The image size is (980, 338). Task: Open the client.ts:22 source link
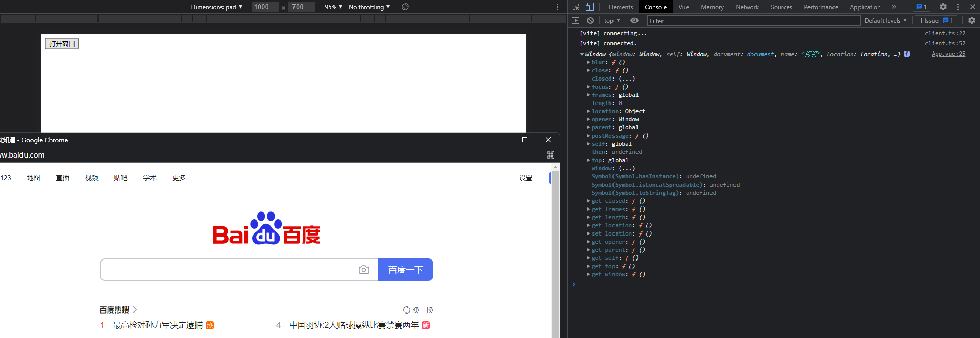[x=945, y=33]
